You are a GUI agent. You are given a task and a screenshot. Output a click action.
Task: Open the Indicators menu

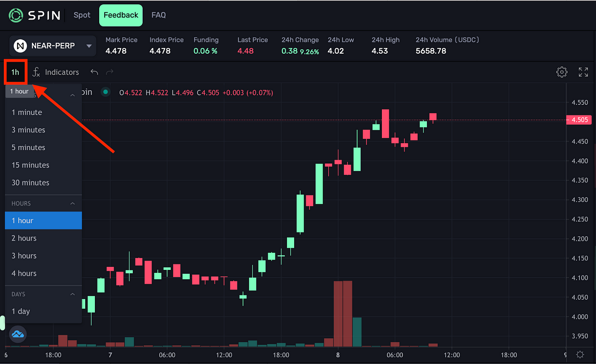coord(62,72)
